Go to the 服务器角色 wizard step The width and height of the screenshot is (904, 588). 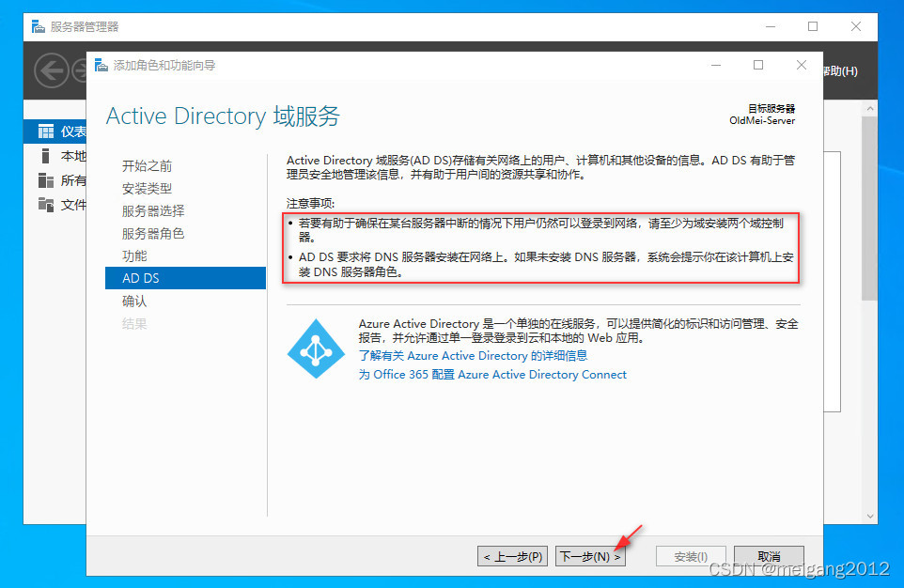pyautogui.click(x=153, y=234)
